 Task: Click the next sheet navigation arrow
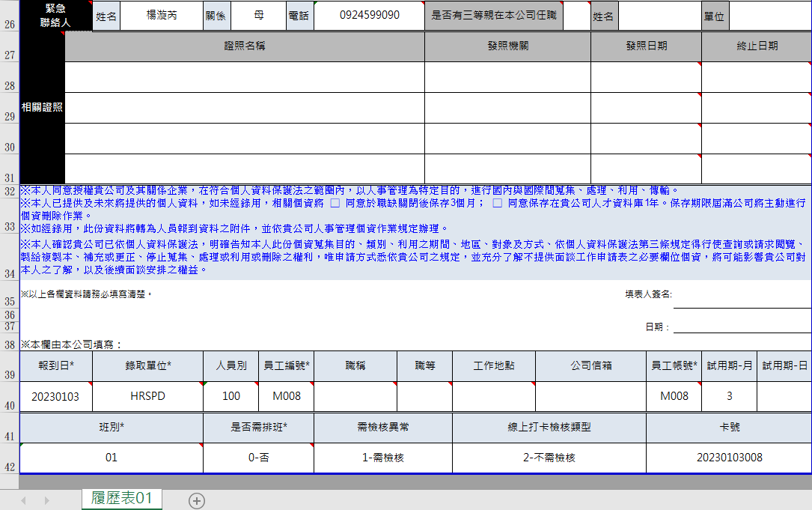[46, 500]
